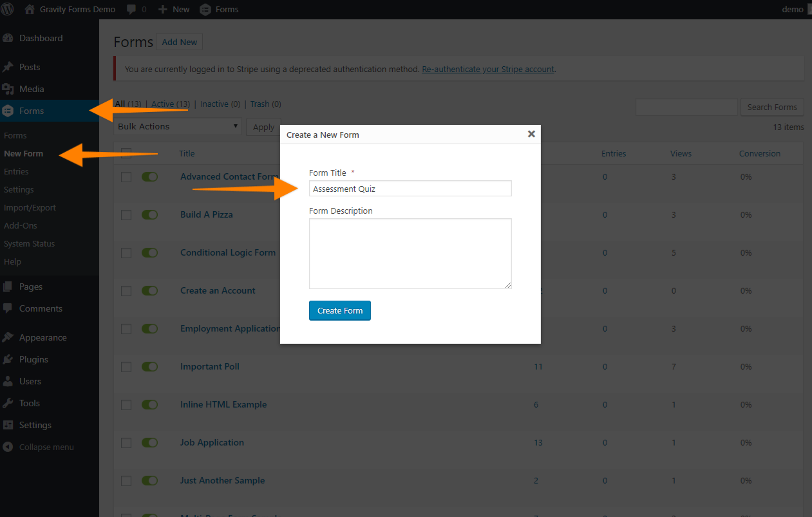Open Settings under the Forms submenu
This screenshot has width=812, height=517.
tap(19, 189)
